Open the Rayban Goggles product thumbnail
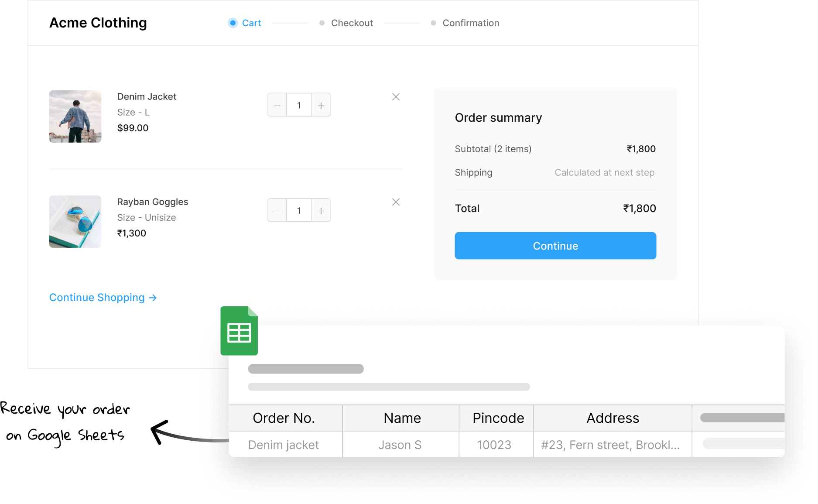The image size is (818, 504). (75, 222)
